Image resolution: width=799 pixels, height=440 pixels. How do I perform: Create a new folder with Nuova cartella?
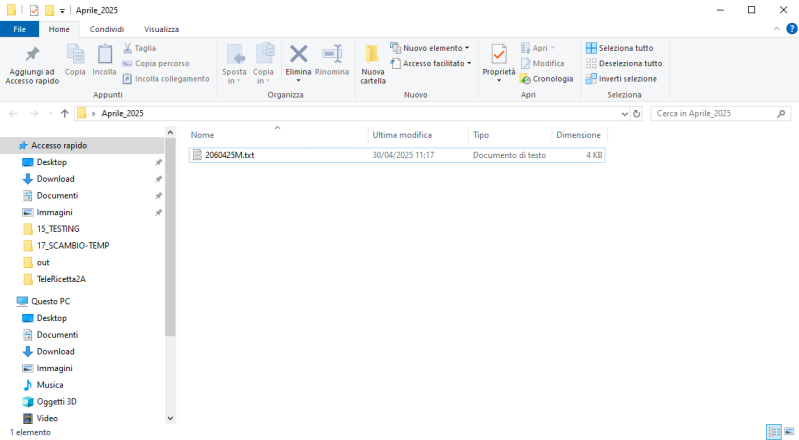coord(373,62)
